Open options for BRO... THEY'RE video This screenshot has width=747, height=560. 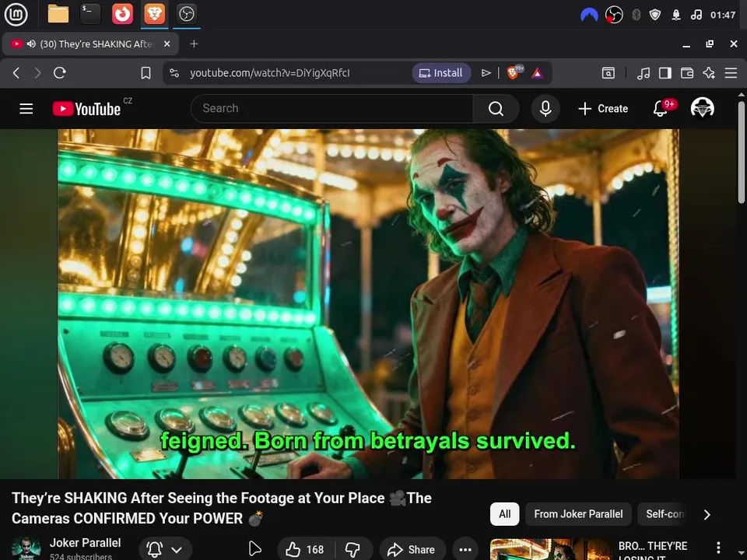718,548
